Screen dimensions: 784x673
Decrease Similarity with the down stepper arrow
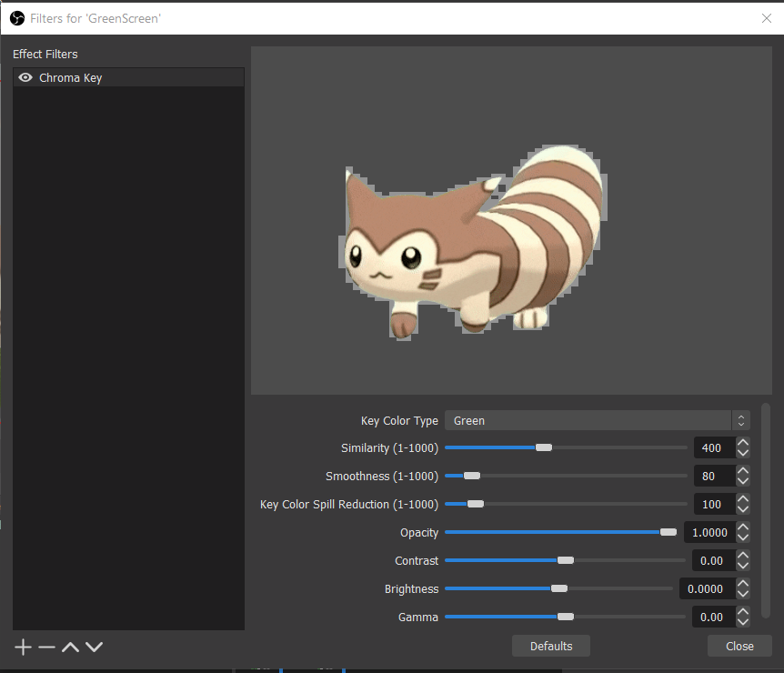click(x=743, y=453)
